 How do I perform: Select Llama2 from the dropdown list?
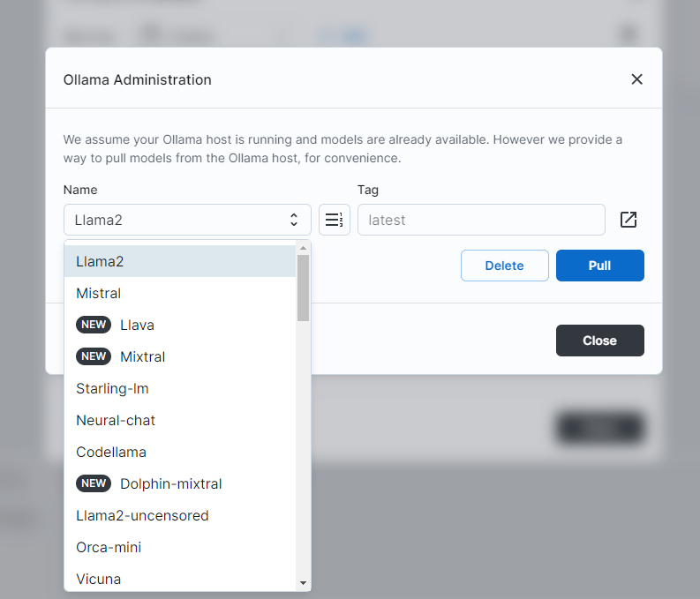point(180,261)
